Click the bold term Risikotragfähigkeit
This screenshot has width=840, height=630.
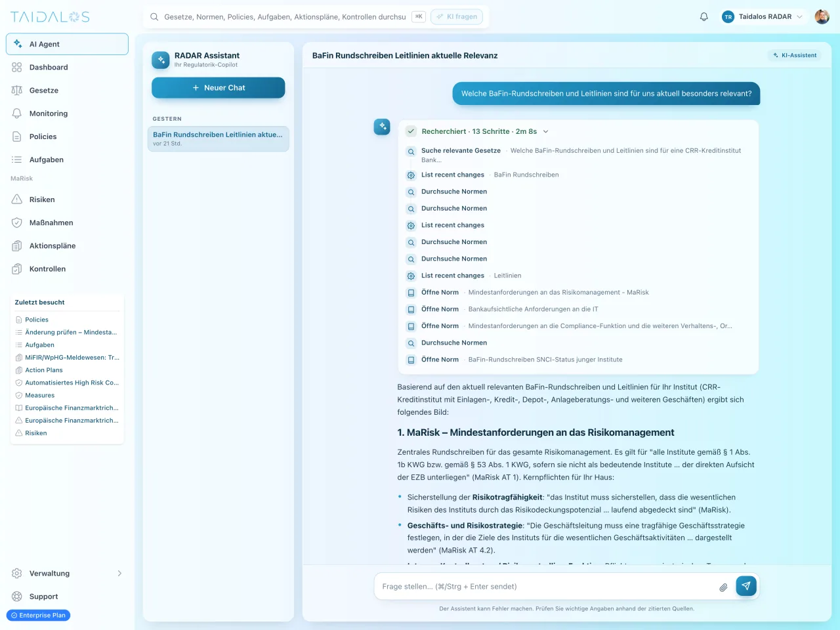(508, 497)
